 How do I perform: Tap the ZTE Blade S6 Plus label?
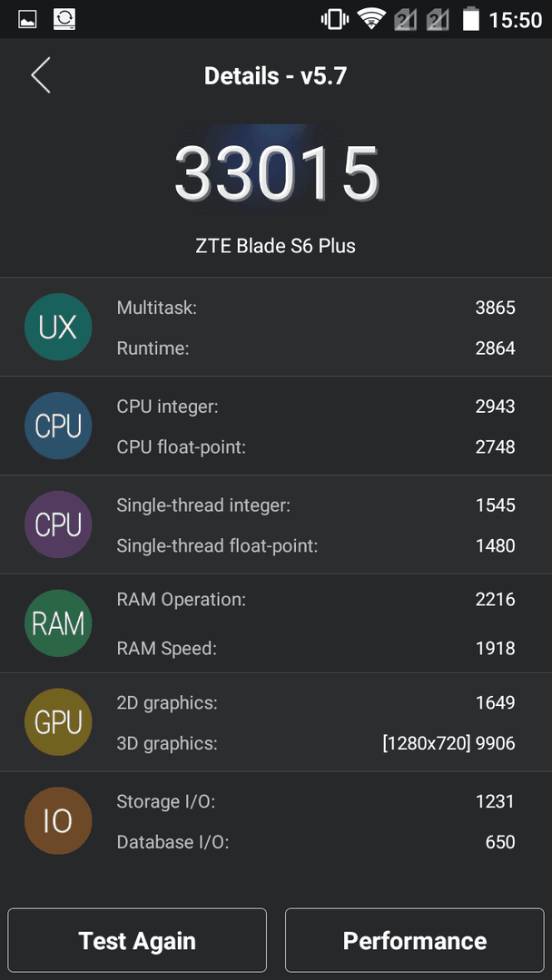point(276,246)
